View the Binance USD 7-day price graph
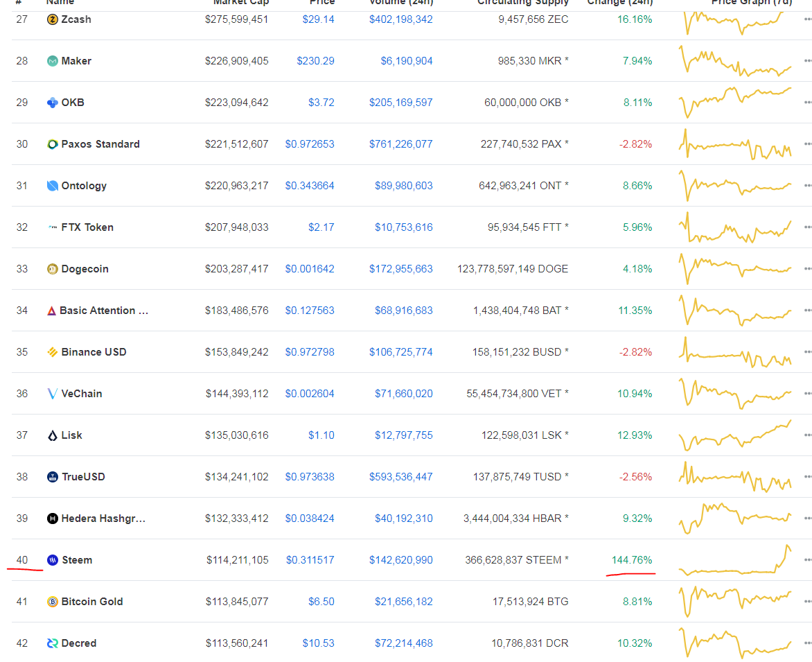The height and width of the screenshot is (662, 812). coord(735,352)
